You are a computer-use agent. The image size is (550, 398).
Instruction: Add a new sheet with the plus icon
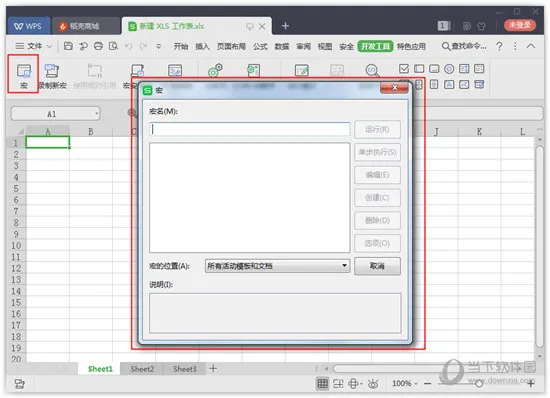click(213, 368)
